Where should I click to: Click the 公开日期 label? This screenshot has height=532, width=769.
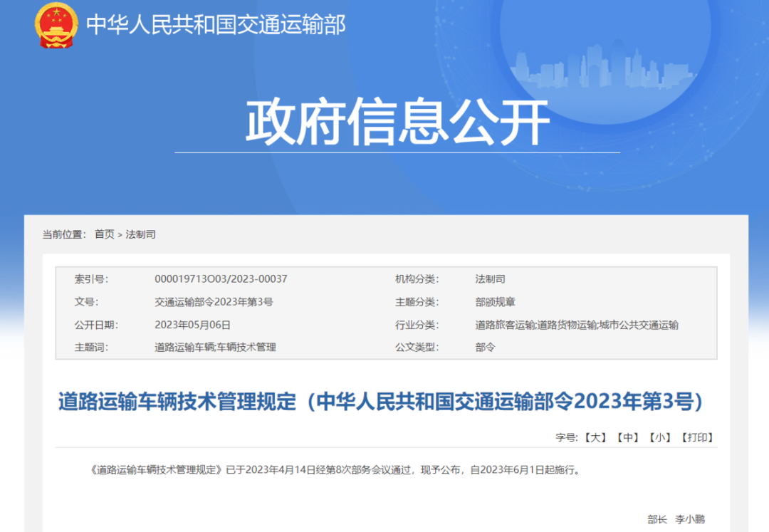coord(96,325)
